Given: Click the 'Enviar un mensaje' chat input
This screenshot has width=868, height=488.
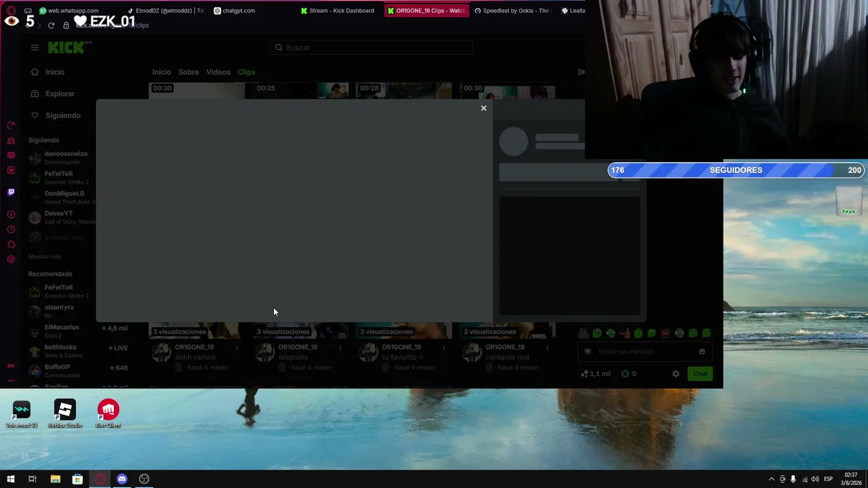Looking at the screenshot, I should [644, 352].
